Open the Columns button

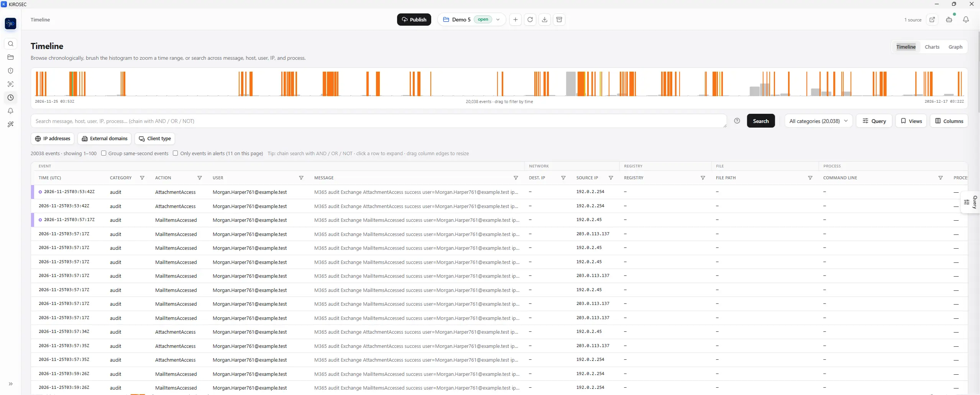click(949, 121)
